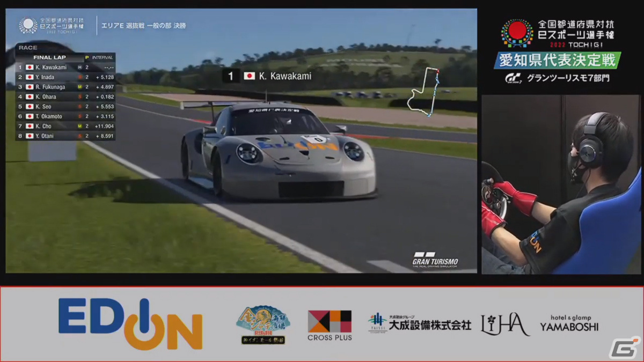Click the Japan flag beside K. Ohara
The width and height of the screenshot is (644, 362).
30,97
